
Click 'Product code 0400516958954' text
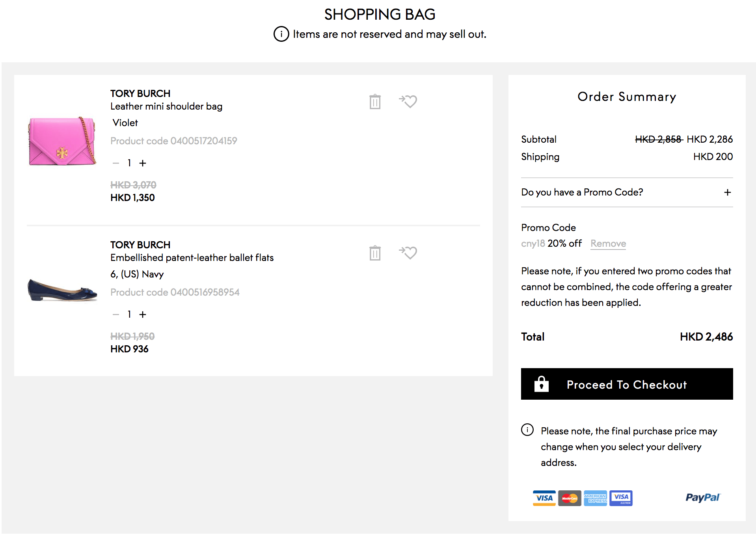pyautogui.click(x=175, y=292)
